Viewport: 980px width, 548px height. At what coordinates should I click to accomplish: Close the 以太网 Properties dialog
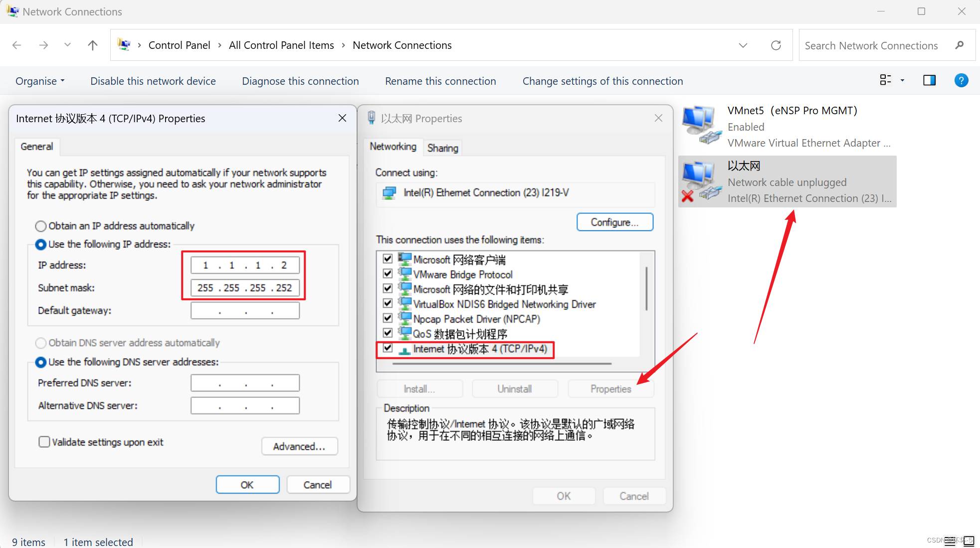tap(658, 118)
